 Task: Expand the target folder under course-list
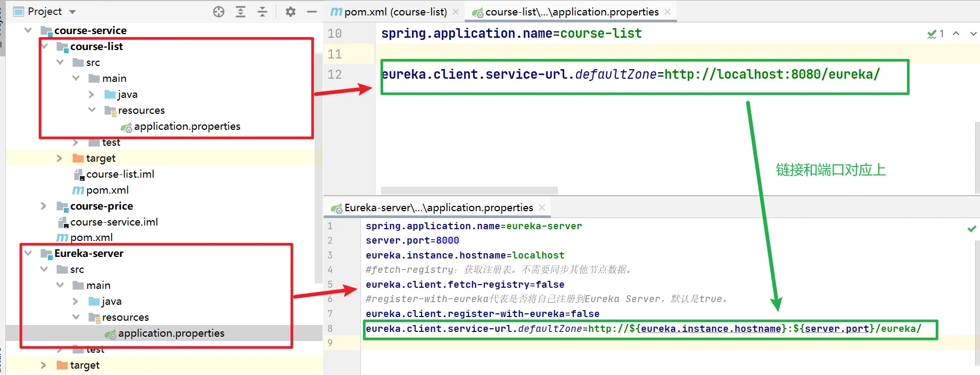60,158
